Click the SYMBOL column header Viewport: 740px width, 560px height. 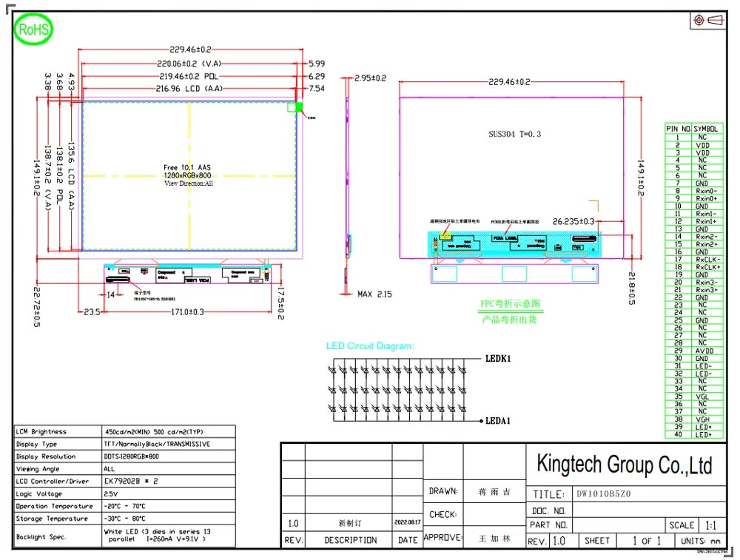705,129
